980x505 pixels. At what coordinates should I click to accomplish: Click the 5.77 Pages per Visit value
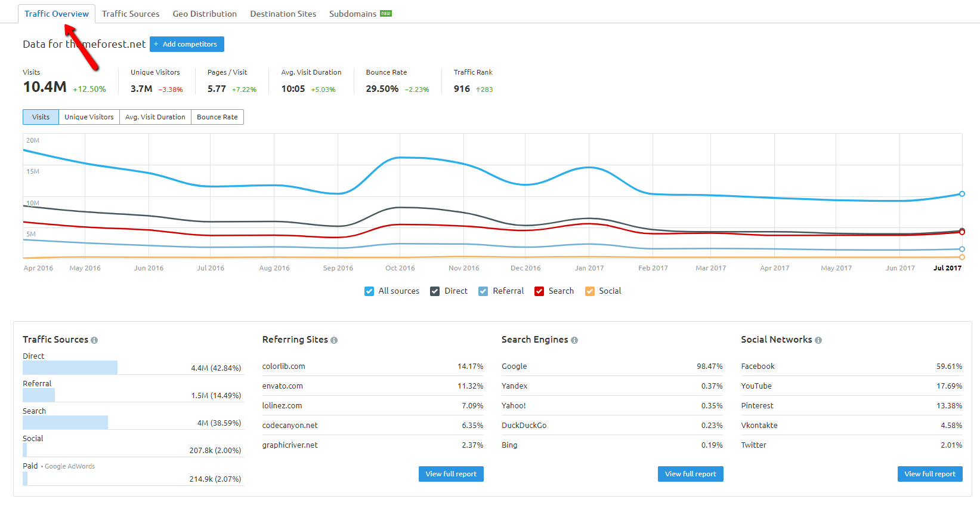(x=217, y=89)
